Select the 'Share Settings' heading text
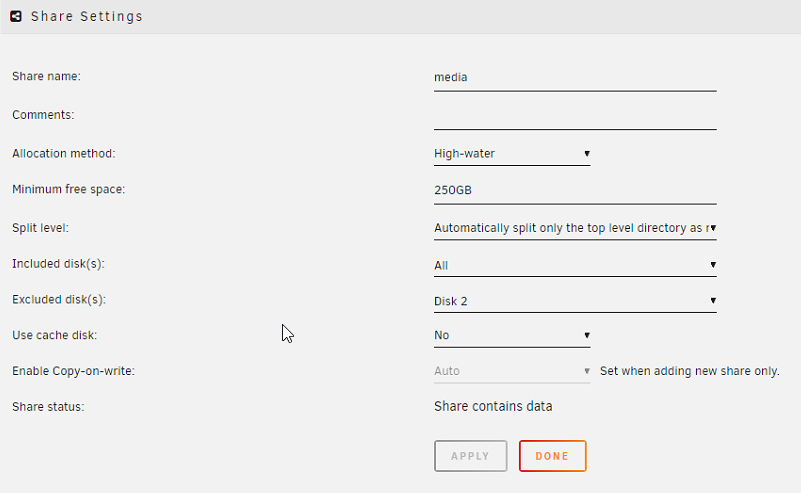 coord(86,16)
